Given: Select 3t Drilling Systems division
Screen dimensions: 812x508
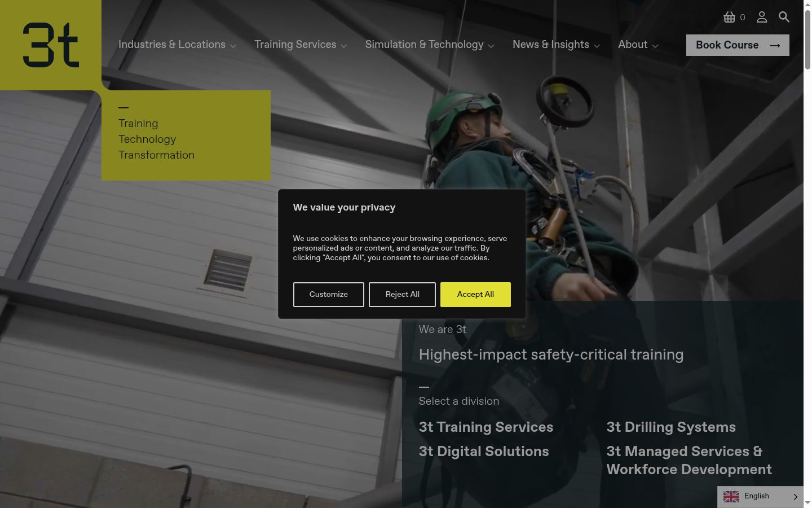Looking at the screenshot, I should tap(671, 427).
